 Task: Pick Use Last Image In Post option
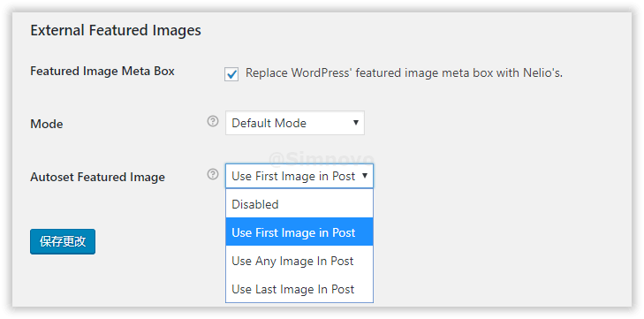pyautogui.click(x=299, y=289)
